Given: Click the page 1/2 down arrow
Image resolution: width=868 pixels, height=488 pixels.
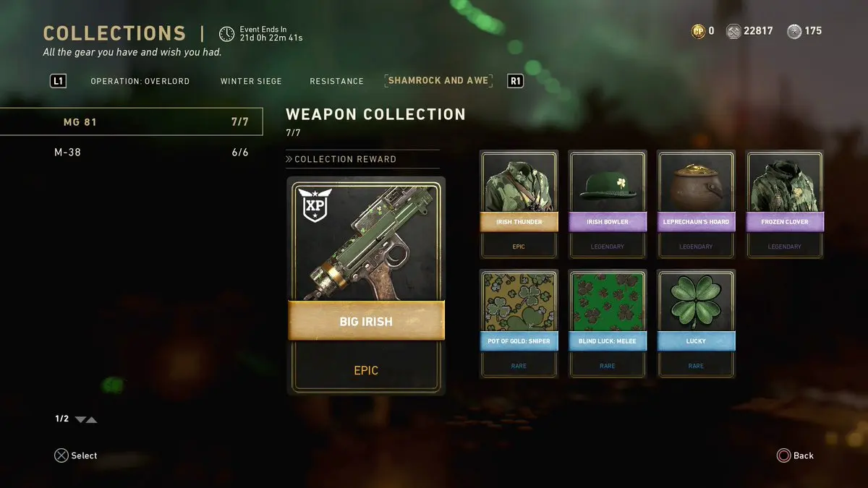Looking at the screenshot, I should point(80,419).
